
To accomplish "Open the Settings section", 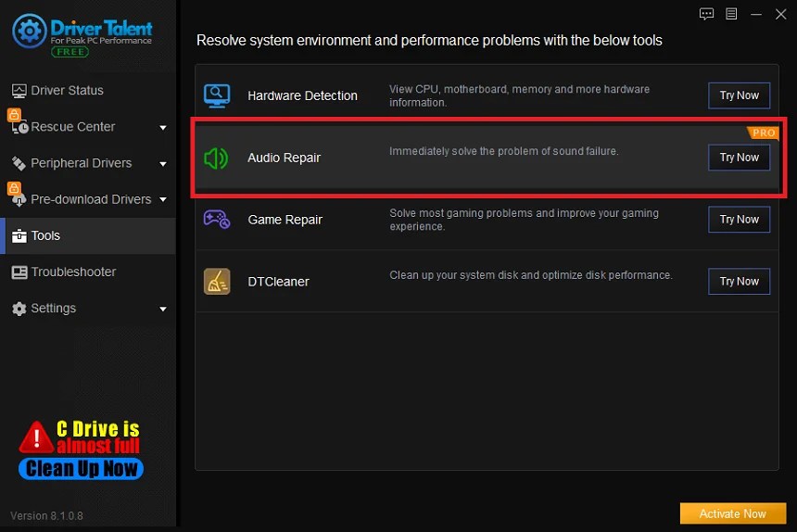I will pyautogui.click(x=88, y=309).
